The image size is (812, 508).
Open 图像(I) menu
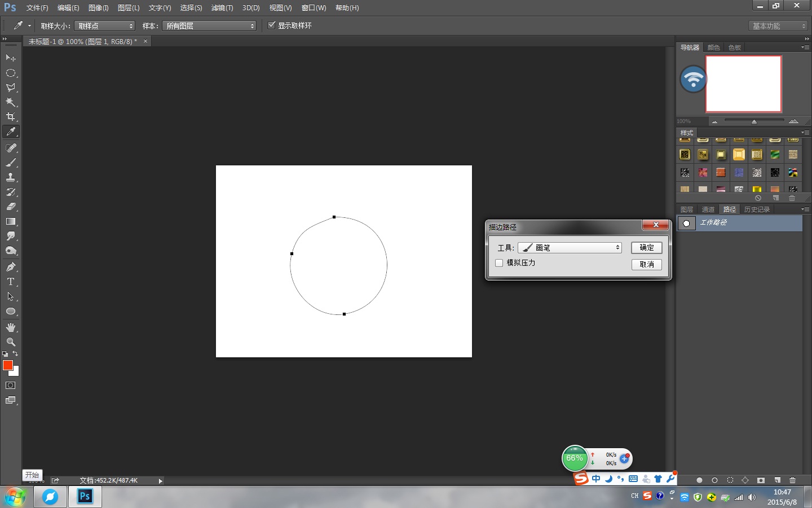[99, 8]
